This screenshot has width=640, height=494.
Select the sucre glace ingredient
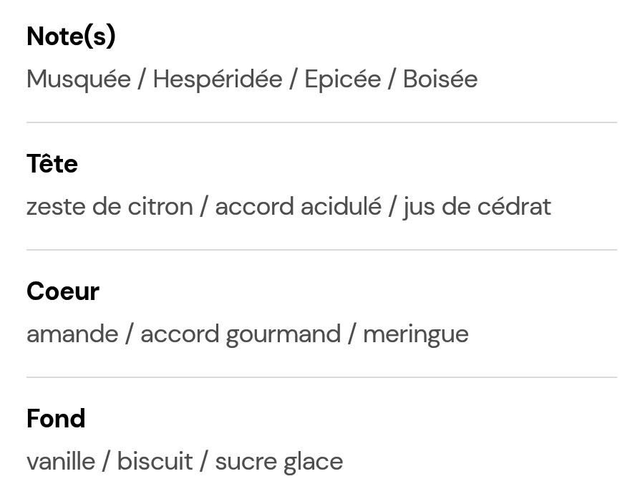pos(279,462)
